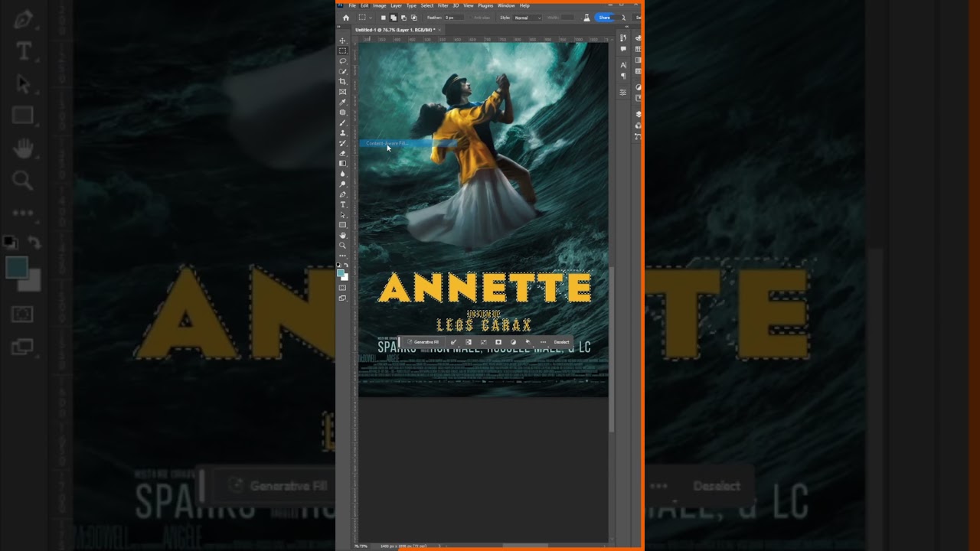
Task: Choose Intersect with selection mode
Action: (414, 18)
